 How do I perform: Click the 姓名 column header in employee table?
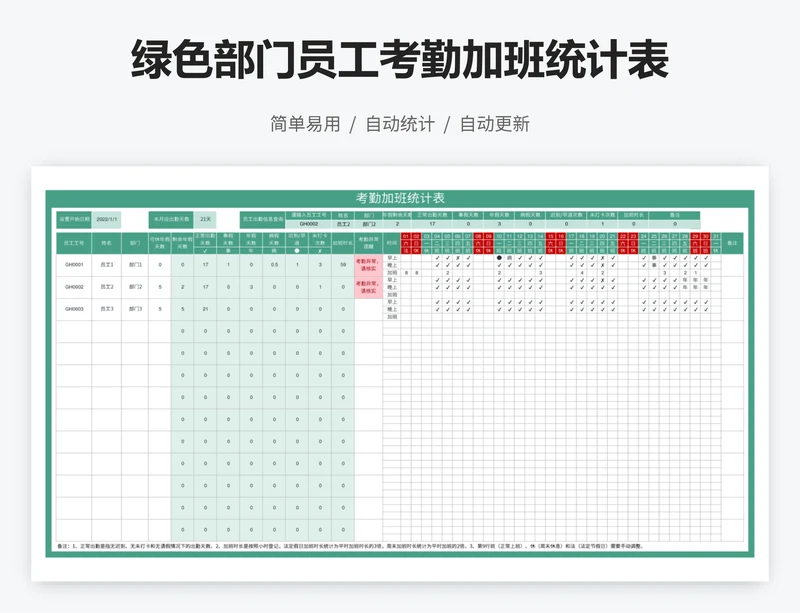point(106,243)
